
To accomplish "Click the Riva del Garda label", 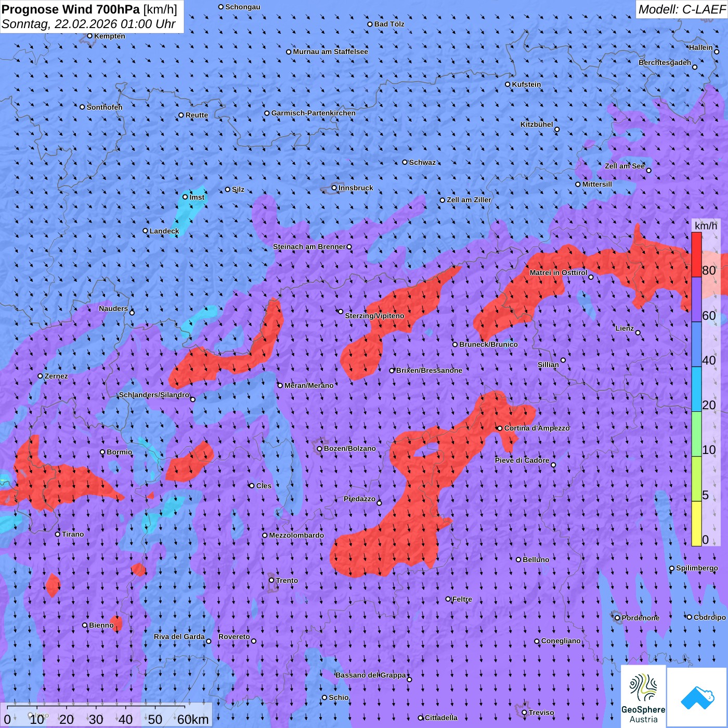I will [x=179, y=636].
